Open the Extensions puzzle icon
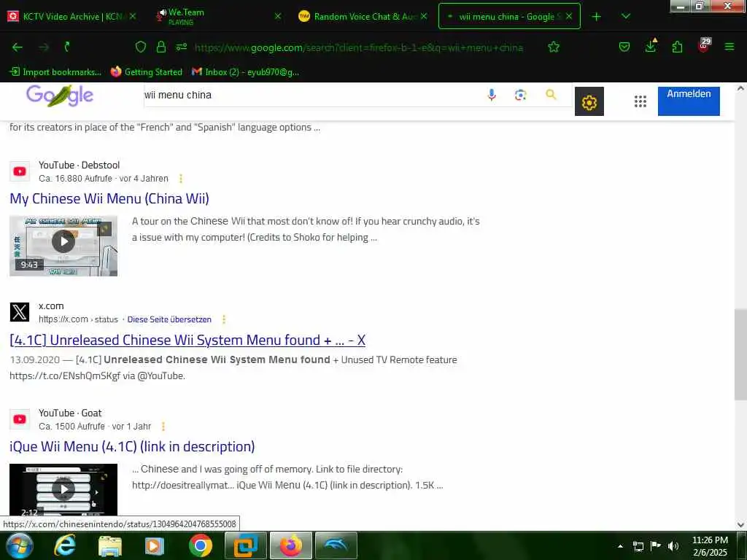 coord(677,47)
